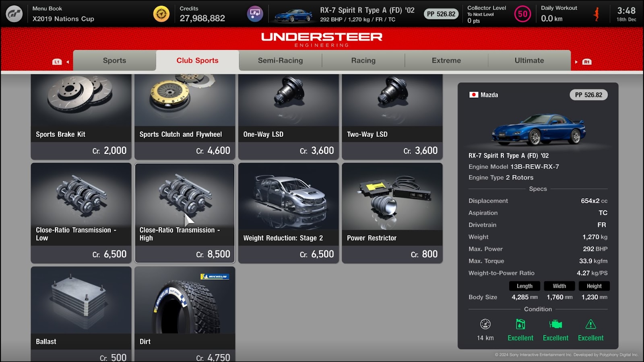The width and height of the screenshot is (644, 362).
Task: Click the Daily Workout runner icon
Action: (597, 14)
